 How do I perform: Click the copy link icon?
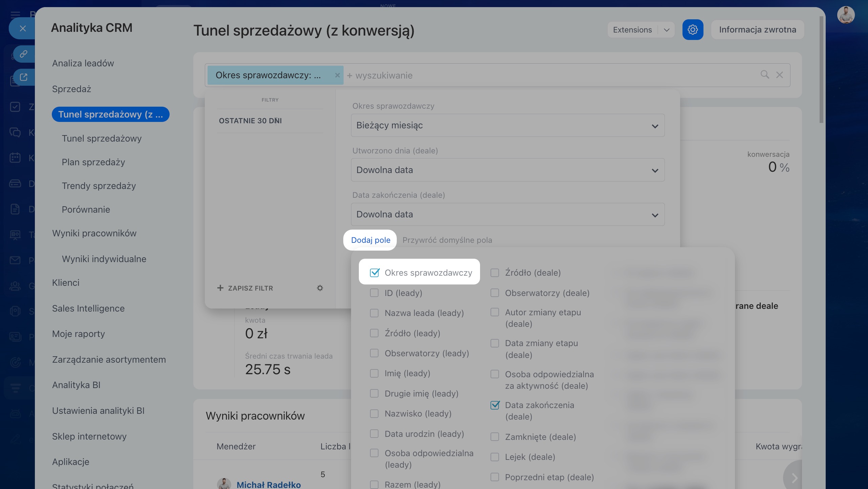pos(23,54)
